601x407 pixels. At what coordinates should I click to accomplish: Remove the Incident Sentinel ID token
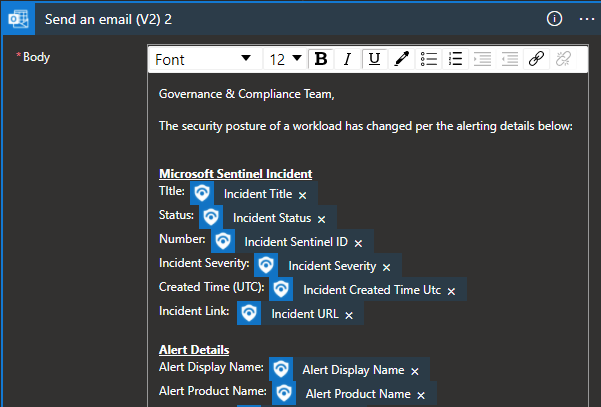click(x=358, y=243)
